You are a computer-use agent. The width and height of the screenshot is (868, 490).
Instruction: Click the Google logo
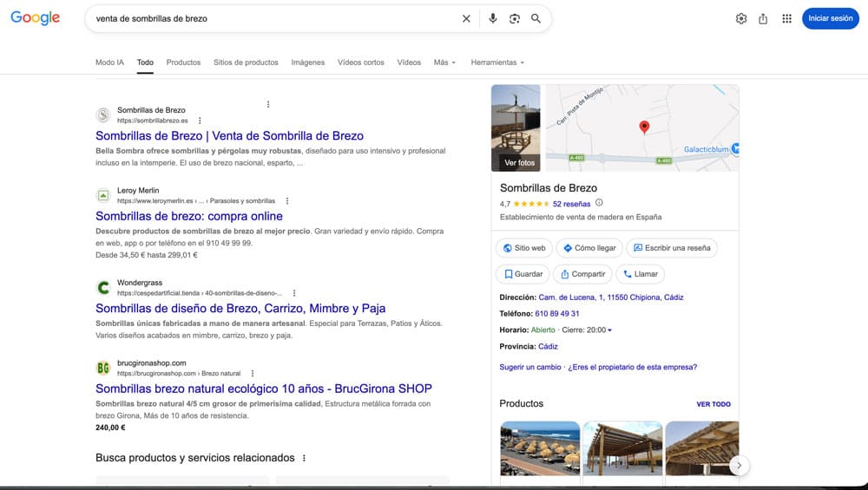coord(35,17)
